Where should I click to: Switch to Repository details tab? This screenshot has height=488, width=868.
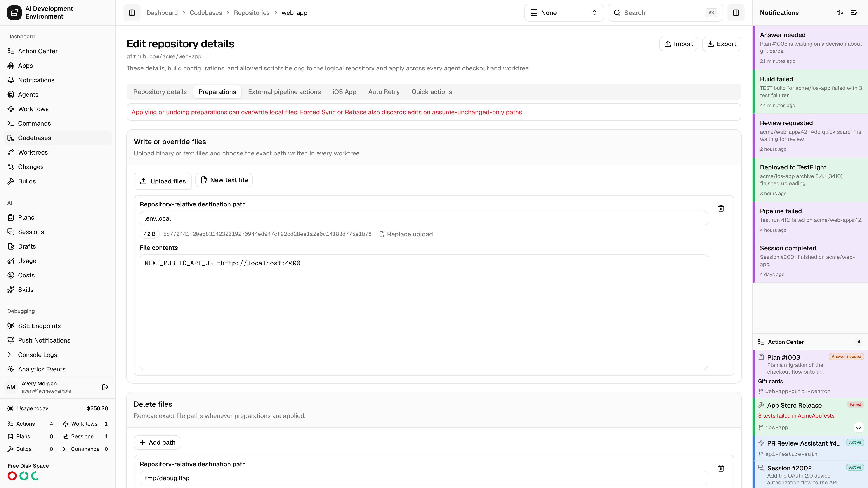pos(160,92)
